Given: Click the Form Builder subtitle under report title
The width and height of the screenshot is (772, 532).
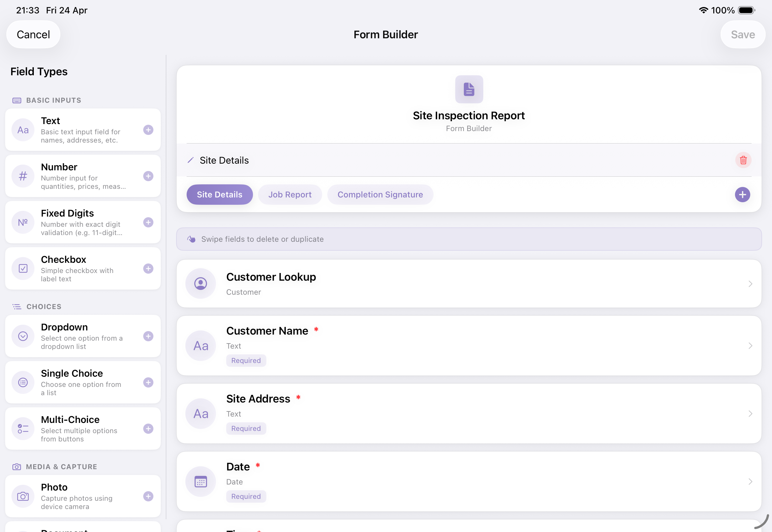Looking at the screenshot, I should pos(469,129).
